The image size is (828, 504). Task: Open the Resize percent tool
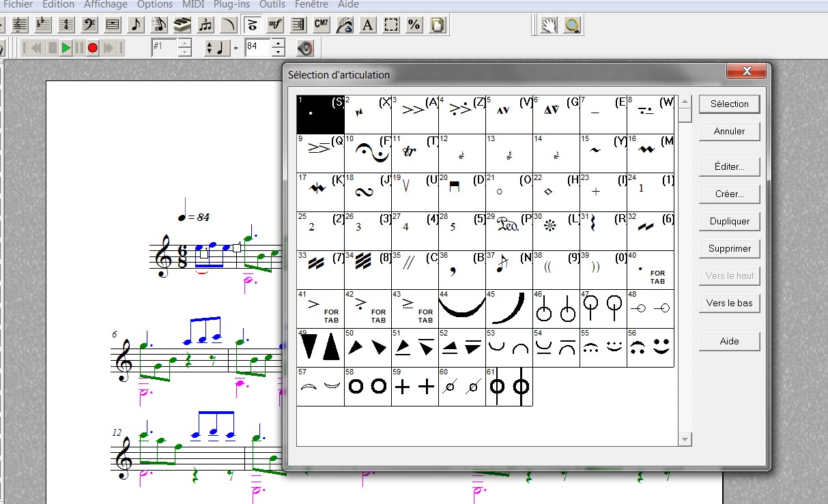(x=414, y=25)
